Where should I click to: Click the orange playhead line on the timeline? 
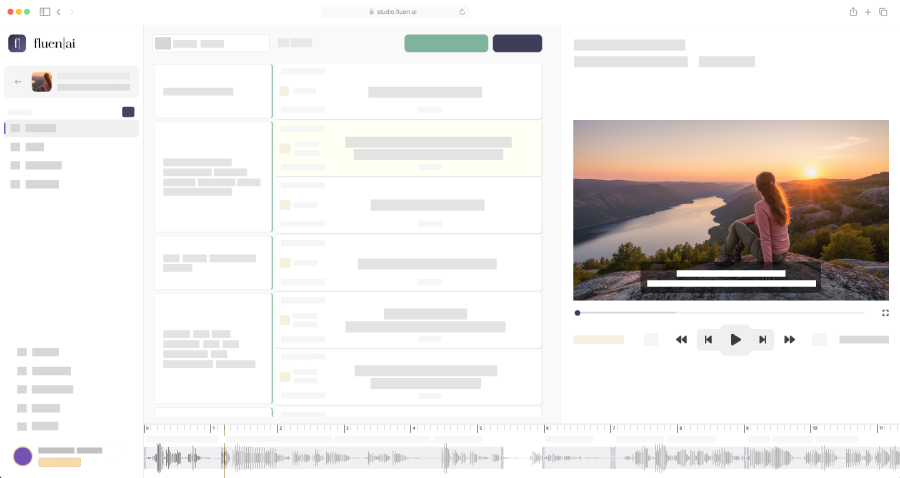point(224,451)
